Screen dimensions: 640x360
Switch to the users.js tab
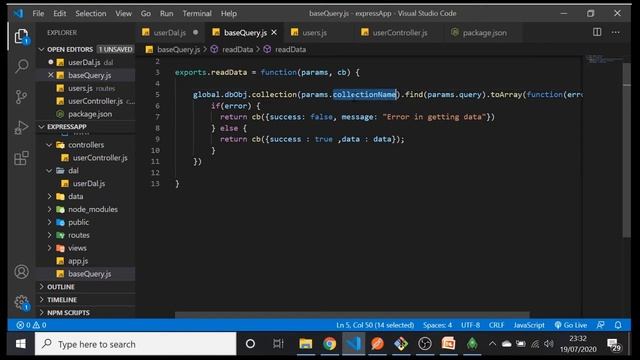coord(314,33)
